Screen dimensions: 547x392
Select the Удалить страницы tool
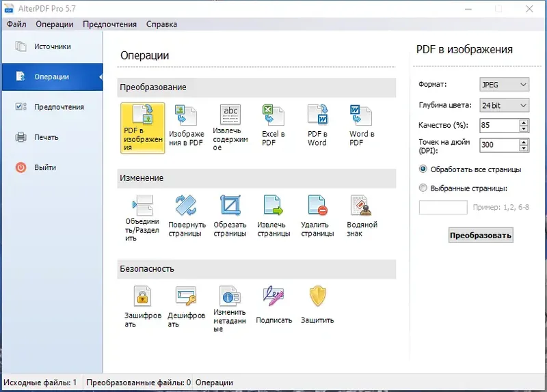[317, 216]
